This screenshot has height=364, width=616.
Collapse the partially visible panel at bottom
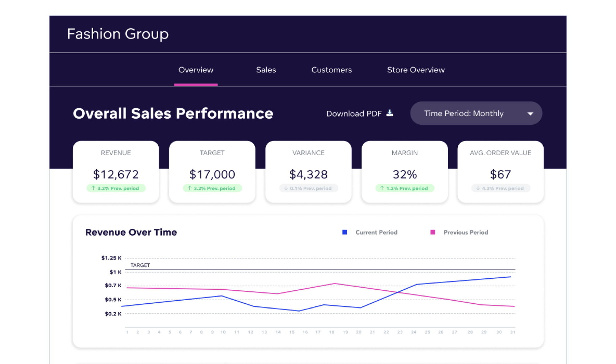[x=308, y=362]
